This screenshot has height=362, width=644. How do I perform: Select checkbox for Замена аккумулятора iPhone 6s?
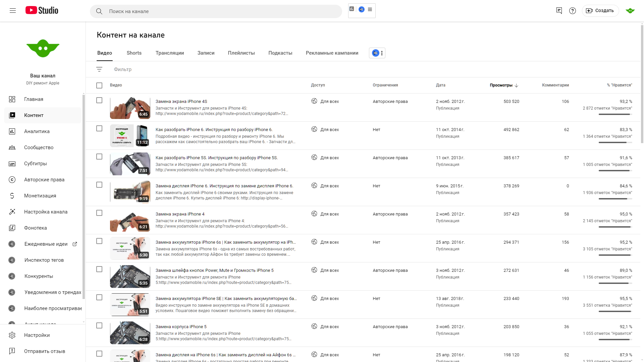tap(99, 241)
